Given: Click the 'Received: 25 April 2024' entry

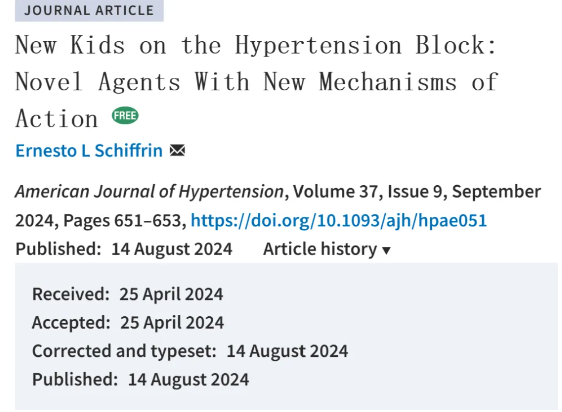Looking at the screenshot, I should [128, 294].
